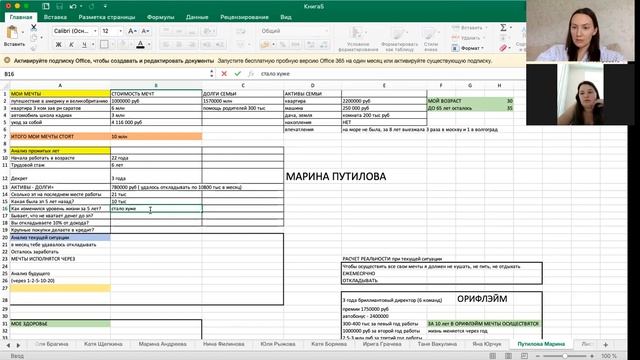Select the Марина Андреева sheet tab
Screen dimensions: 640x360
pos(162,344)
